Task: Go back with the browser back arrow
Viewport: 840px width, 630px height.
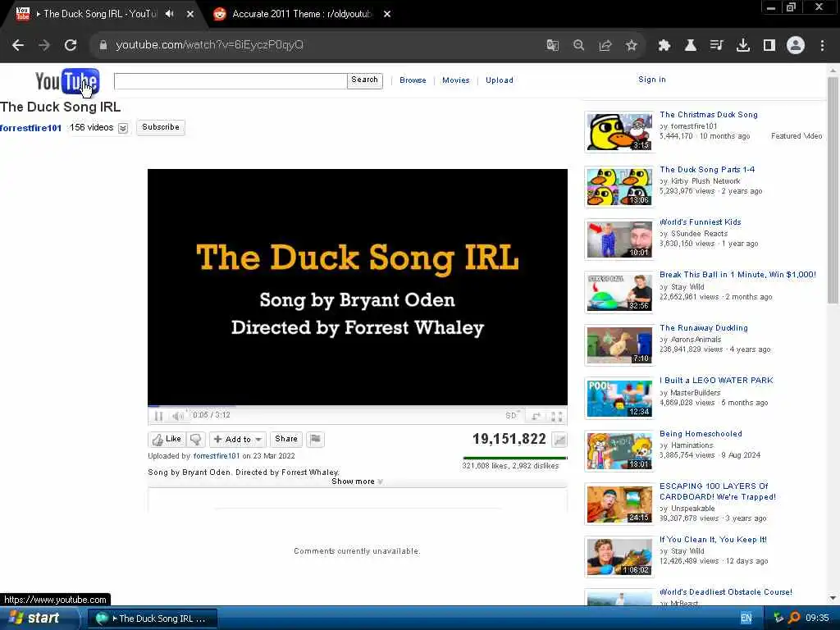Action: [18, 45]
